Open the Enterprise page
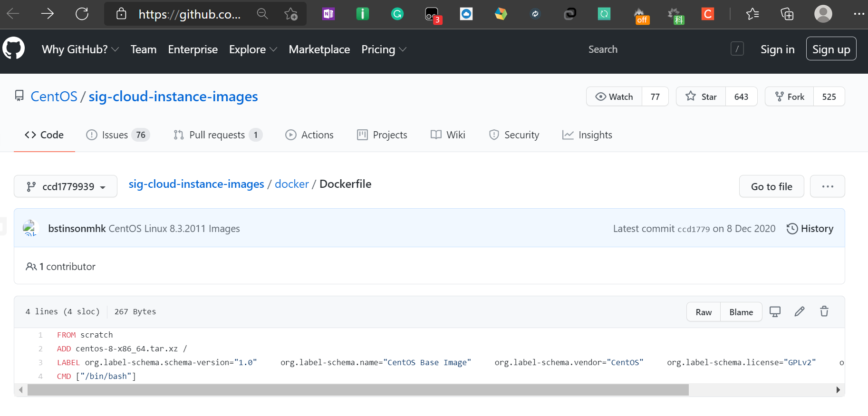The width and height of the screenshot is (868, 416). tap(193, 49)
